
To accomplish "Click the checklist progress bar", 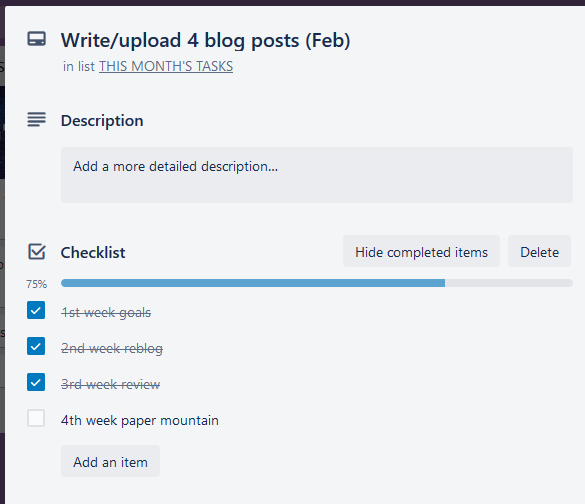I will pyautogui.click(x=317, y=283).
